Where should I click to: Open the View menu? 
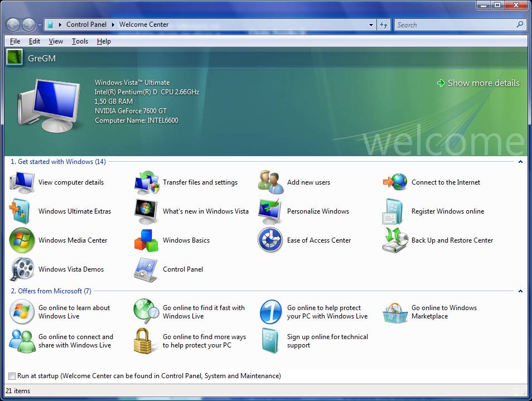point(56,41)
